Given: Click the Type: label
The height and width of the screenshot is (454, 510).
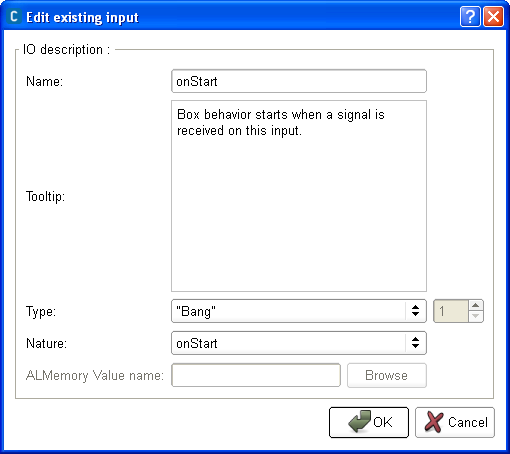Looking at the screenshot, I should 41,312.
